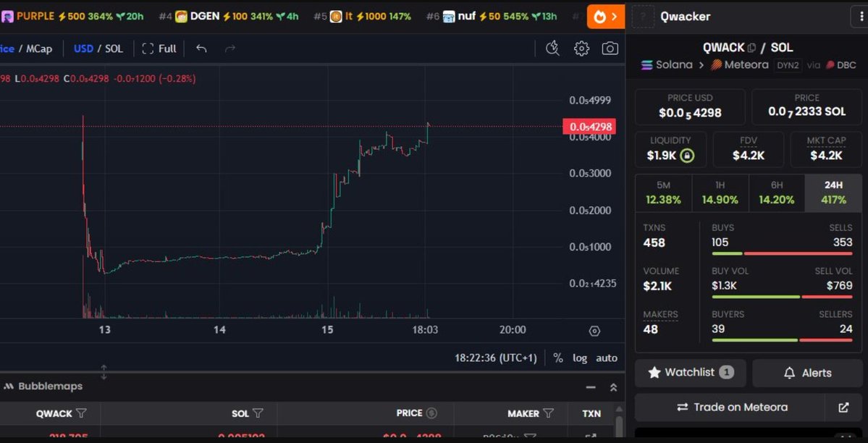Redo the chart action
Image resolution: width=868 pixels, height=443 pixels.
click(x=230, y=48)
